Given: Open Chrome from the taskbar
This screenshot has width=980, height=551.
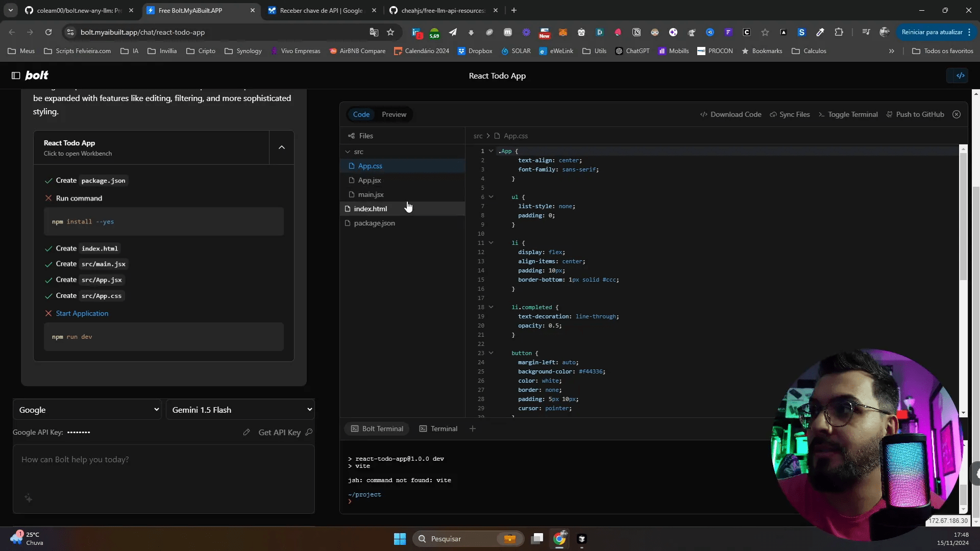Looking at the screenshot, I should (x=559, y=539).
